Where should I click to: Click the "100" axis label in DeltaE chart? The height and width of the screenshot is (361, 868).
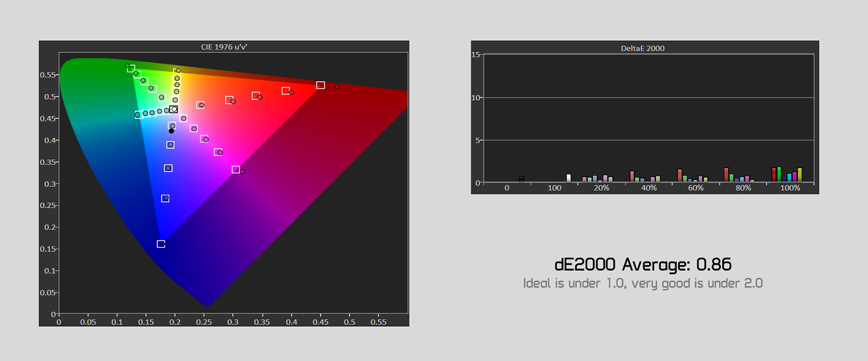tap(554, 188)
